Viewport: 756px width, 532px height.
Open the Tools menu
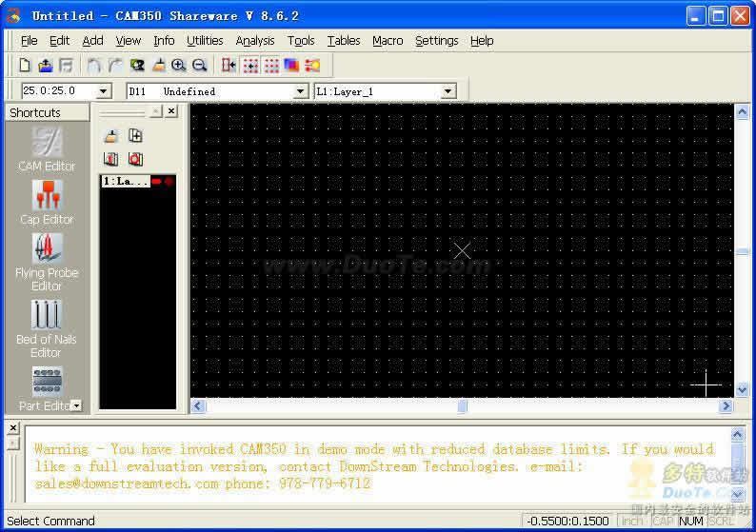(301, 41)
